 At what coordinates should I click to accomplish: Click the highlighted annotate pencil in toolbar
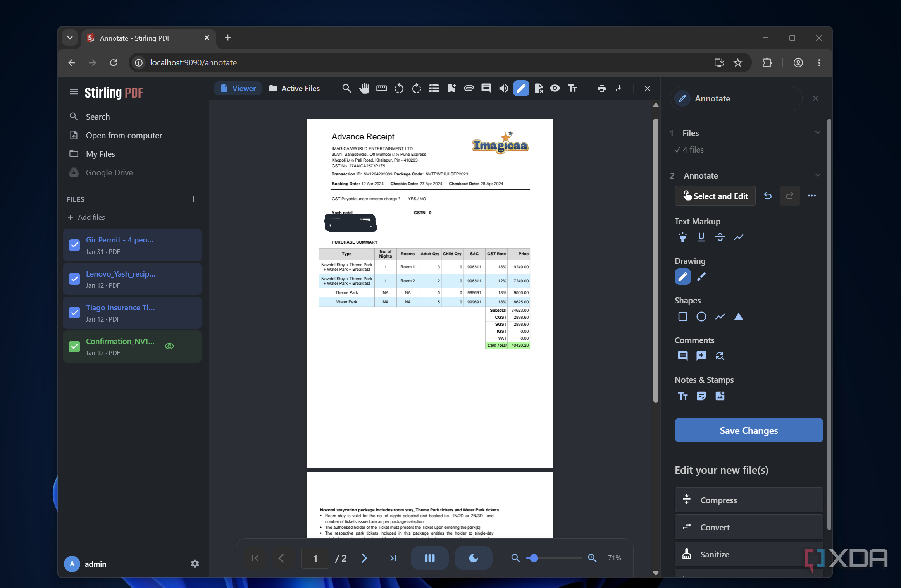coord(521,88)
